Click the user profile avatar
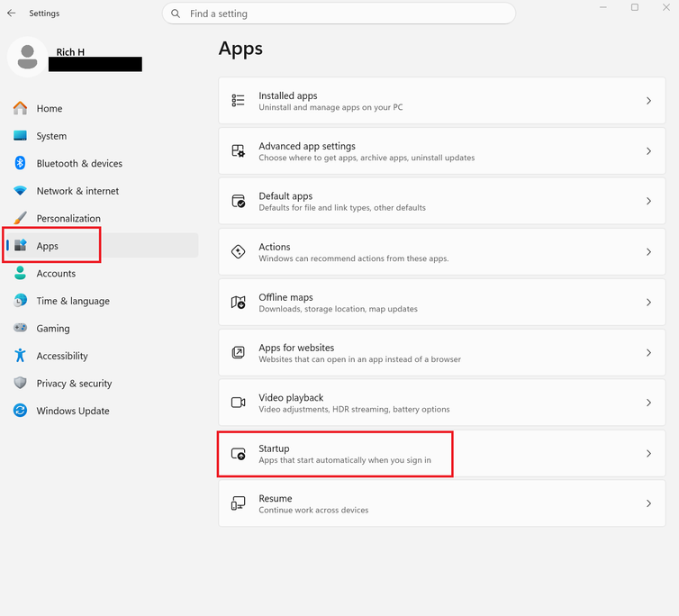Image resolution: width=679 pixels, height=616 pixels. [27, 57]
